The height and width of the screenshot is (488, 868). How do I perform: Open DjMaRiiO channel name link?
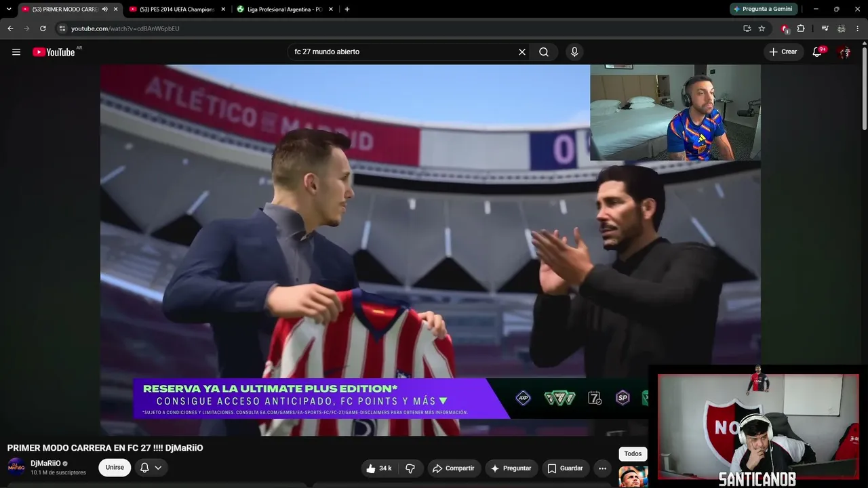point(45,464)
